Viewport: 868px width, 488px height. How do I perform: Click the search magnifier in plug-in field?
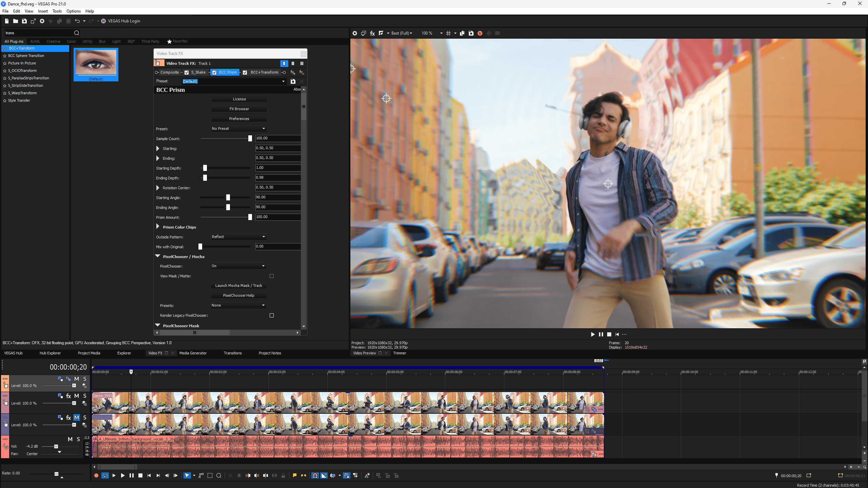[x=77, y=33]
